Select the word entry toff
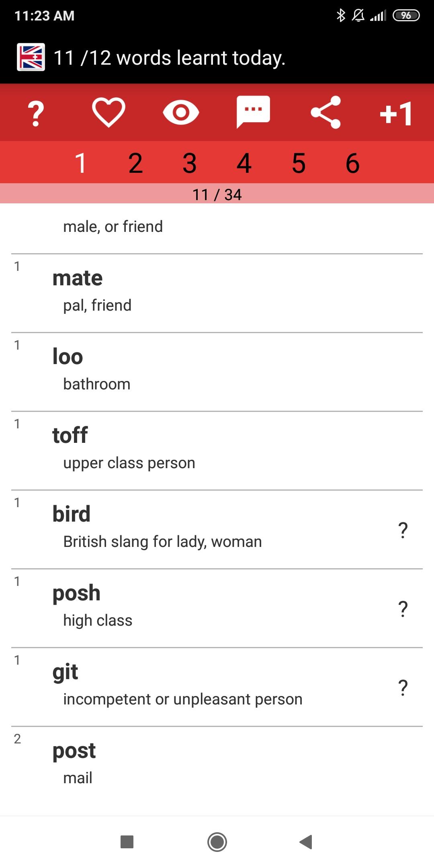Image resolution: width=434 pixels, height=868 pixels. (x=217, y=450)
